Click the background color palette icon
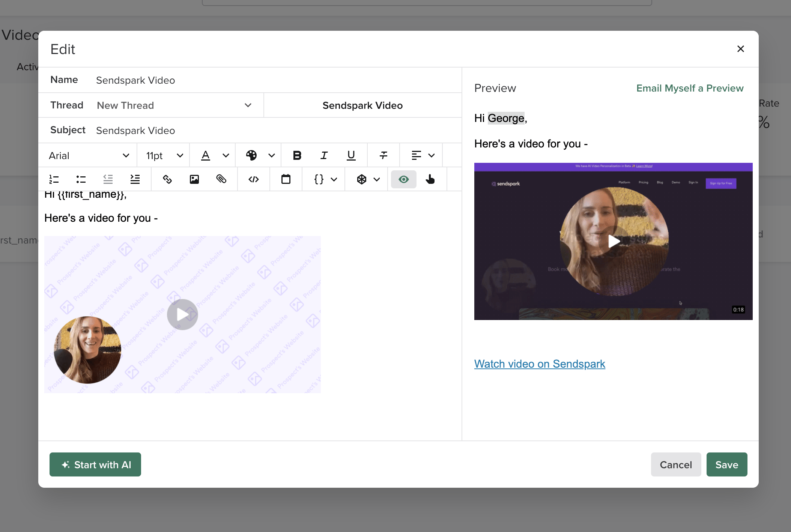The image size is (791, 532). tap(251, 155)
